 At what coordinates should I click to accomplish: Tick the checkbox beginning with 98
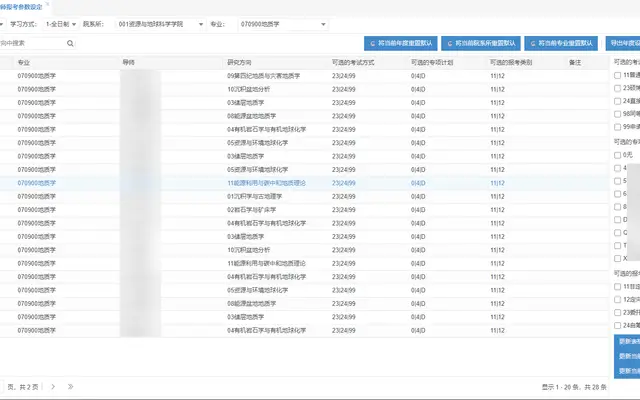pyautogui.click(x=618, y=114)
